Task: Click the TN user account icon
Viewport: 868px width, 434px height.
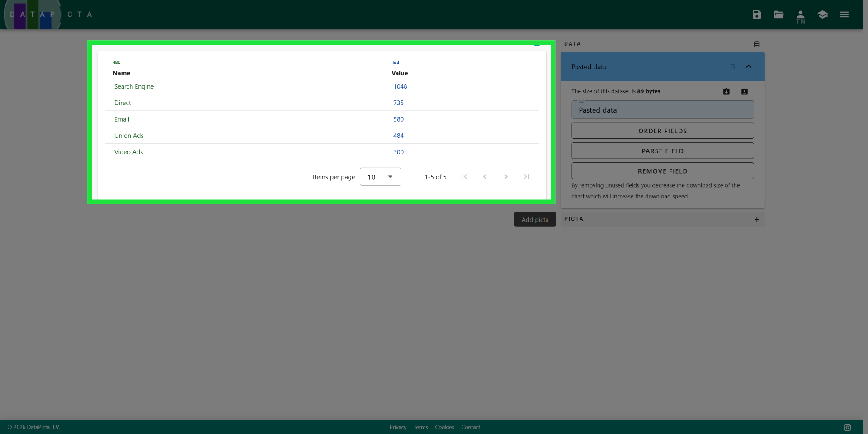Action: 801,14
